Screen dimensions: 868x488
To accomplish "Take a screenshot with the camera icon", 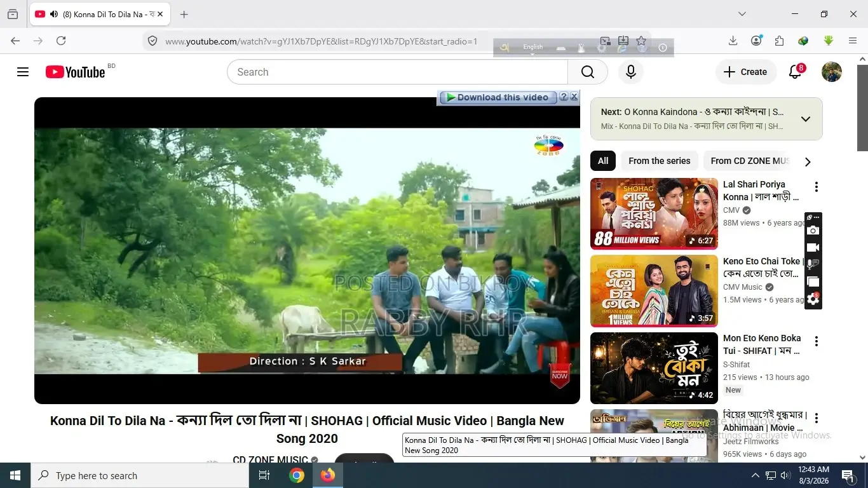I will (x=813, y=231).
